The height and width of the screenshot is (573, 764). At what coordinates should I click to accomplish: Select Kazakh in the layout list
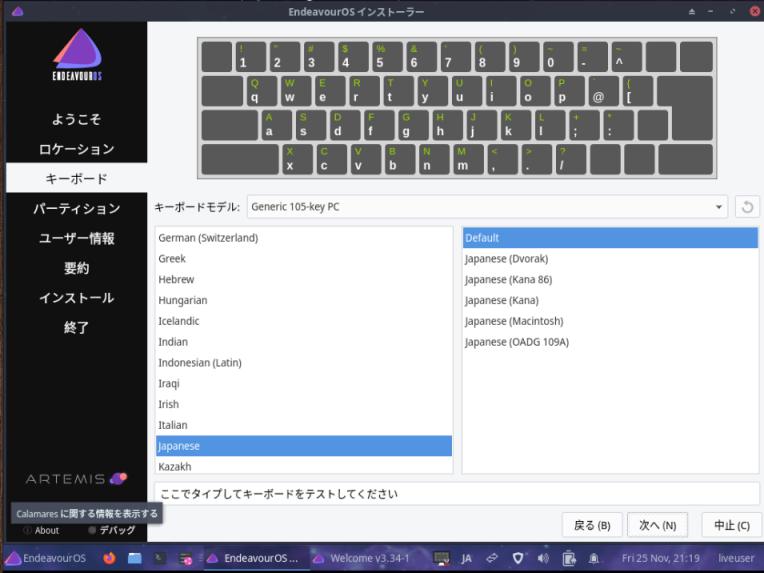pos(304,466)
